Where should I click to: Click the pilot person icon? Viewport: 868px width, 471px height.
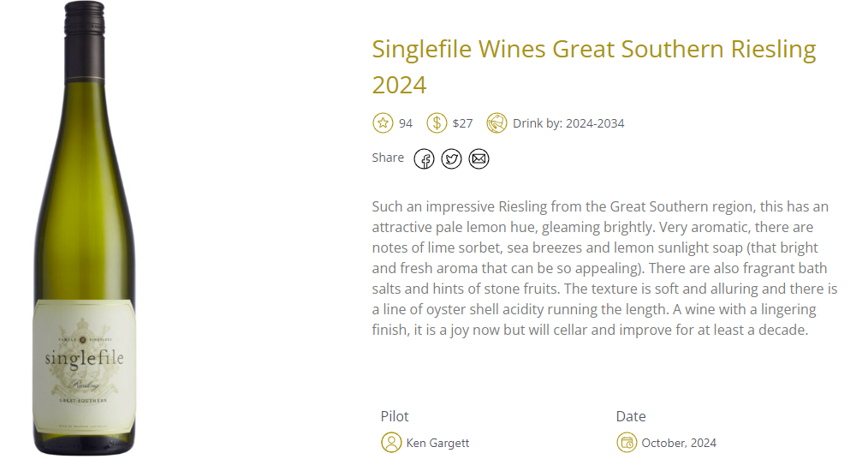point(391,442)
